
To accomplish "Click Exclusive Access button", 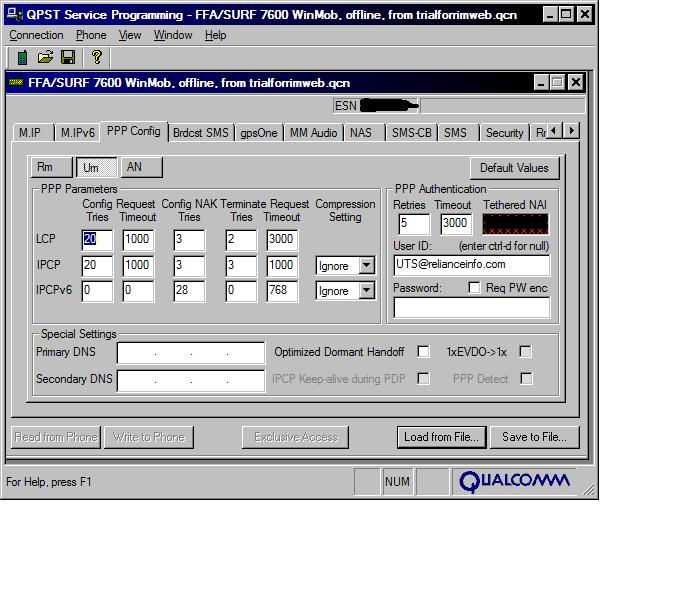I will pyautogui.click(x=296, y=437).
